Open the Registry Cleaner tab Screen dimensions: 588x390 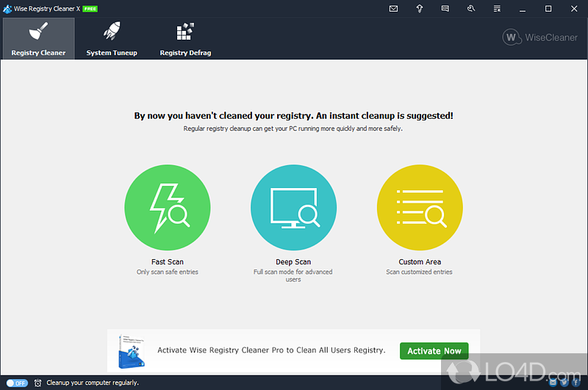39,39
